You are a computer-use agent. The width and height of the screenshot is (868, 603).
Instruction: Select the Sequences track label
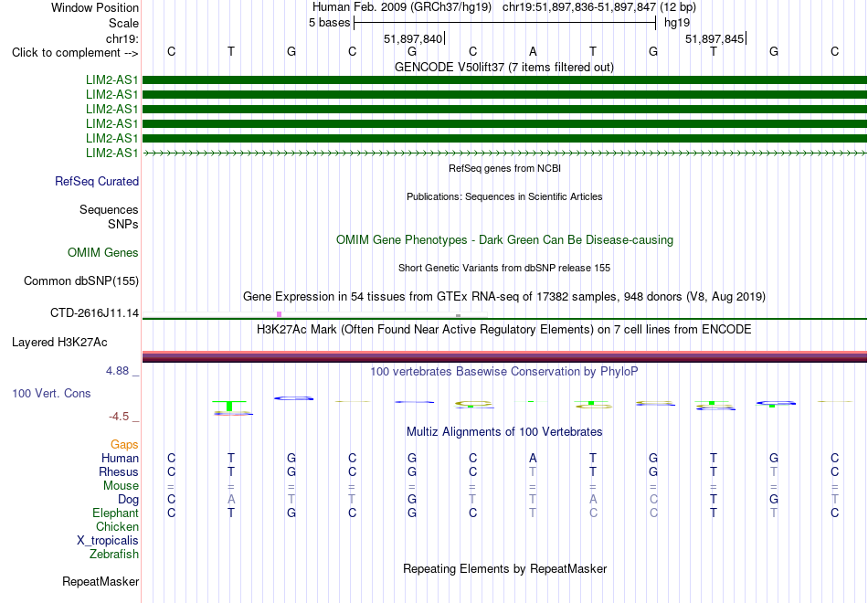pyautogui.click(x=109, y=209)
